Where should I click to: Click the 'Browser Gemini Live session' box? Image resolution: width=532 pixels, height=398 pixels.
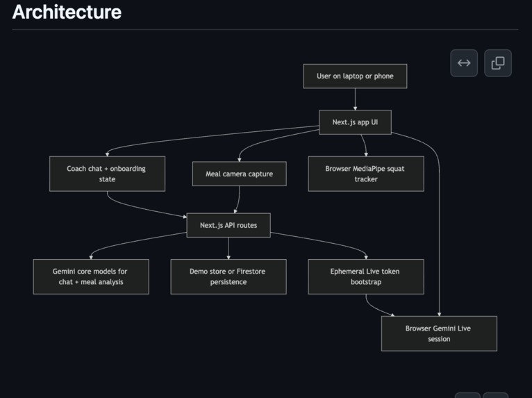[439, 333]
